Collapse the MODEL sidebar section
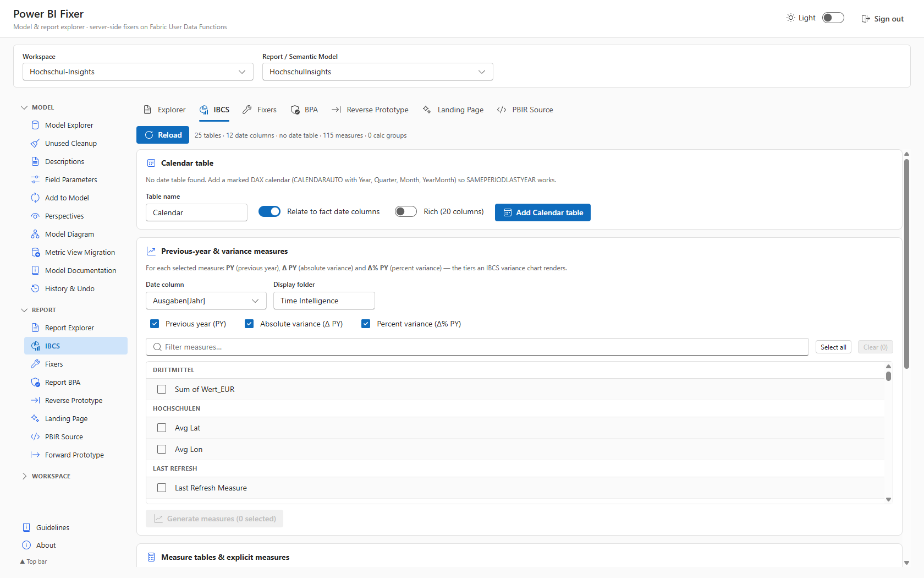Image resolution: width=924 pixels, height=578 pixels. (x=37, y=107)
